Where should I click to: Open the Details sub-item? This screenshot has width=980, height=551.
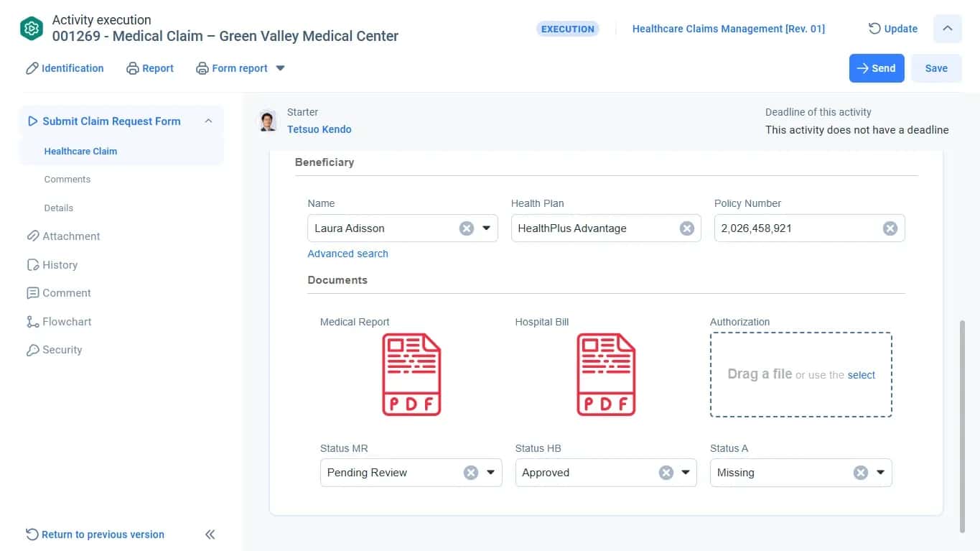pos(59,208)
